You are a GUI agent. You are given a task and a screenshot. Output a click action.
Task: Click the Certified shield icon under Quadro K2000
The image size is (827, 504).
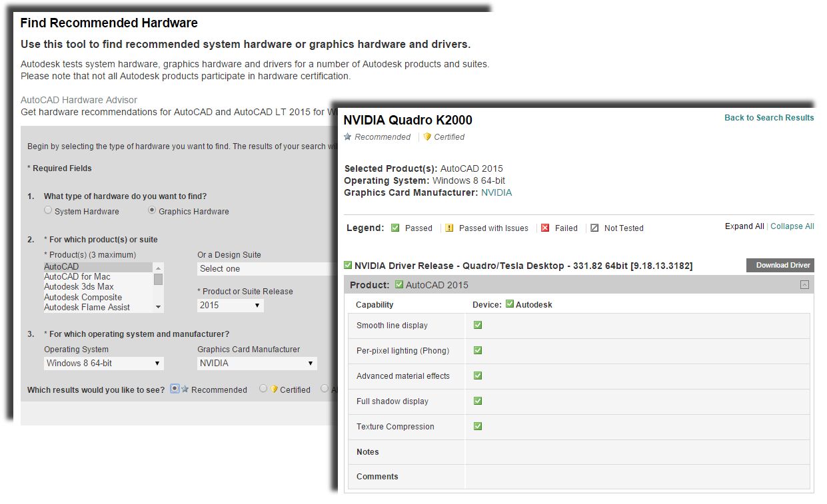(x=427, y=136)
